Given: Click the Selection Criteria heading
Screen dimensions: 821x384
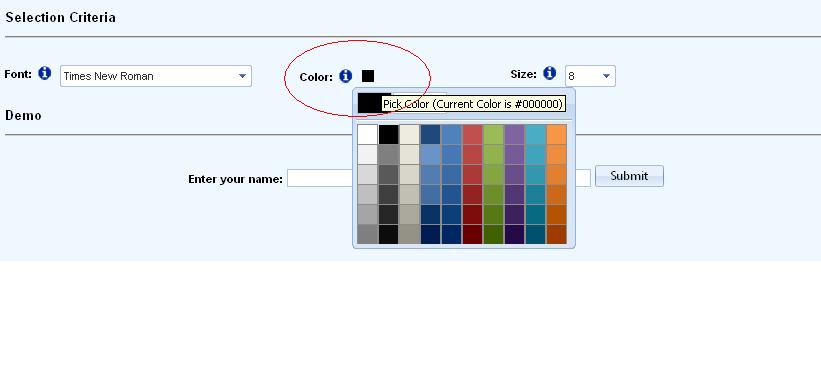Looking at the screenshot, I should pyautogui.click(x=60, y=17).
